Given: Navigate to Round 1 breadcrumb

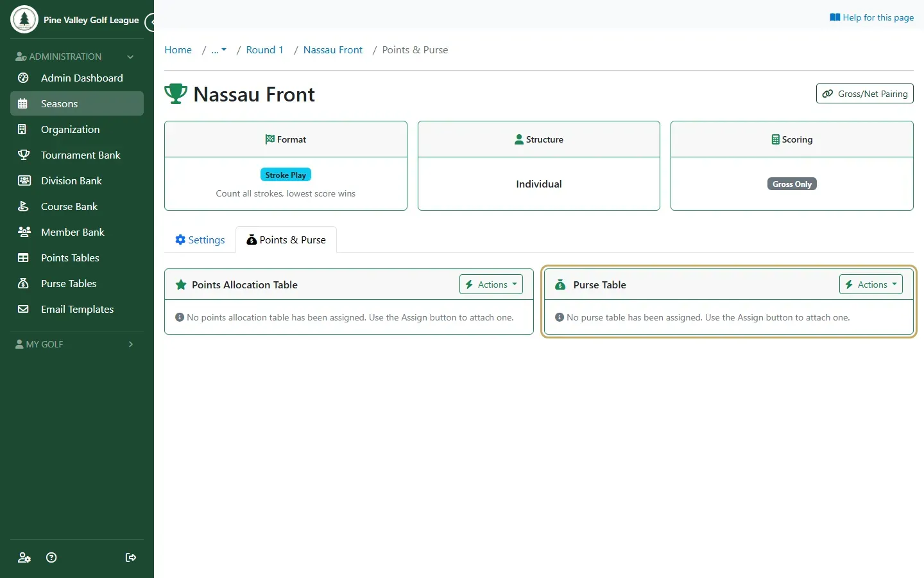Looking at the screenshot, I should pyautogui.click(x=264, y=50).
